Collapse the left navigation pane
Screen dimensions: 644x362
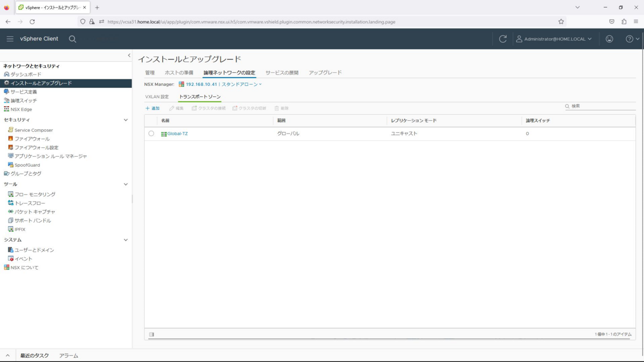[129, 55]
